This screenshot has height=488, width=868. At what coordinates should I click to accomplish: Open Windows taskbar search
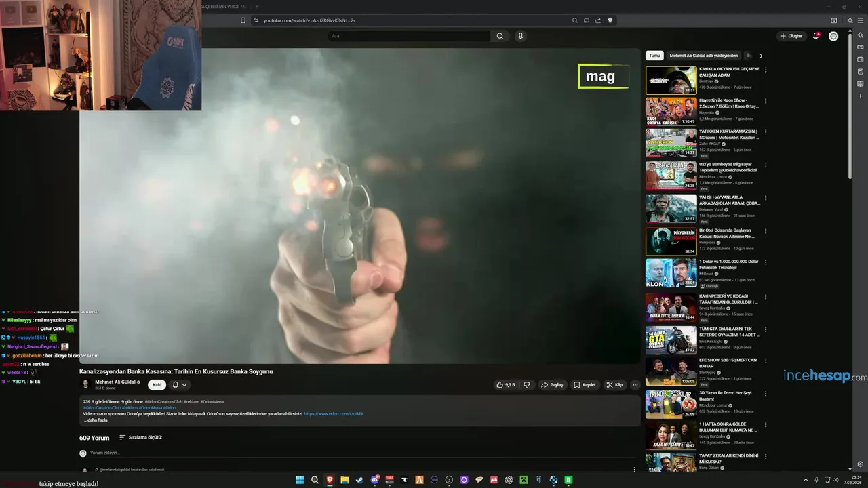315,480
